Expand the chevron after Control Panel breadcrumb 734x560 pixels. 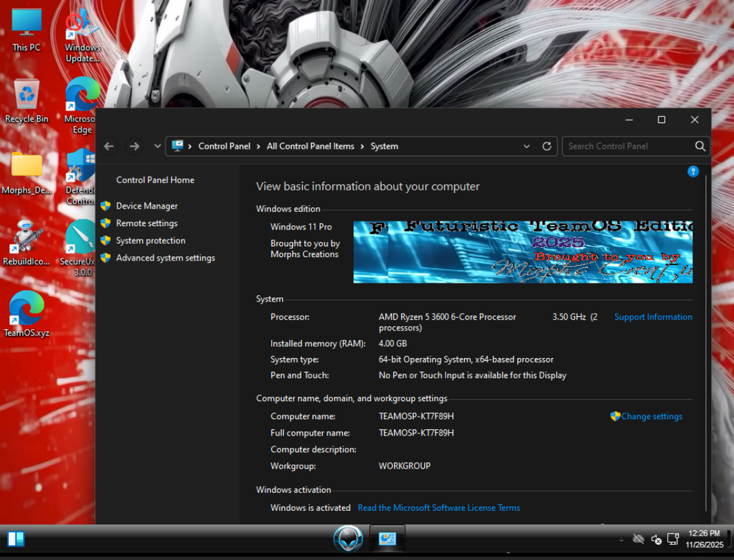[x=259, y=146]
